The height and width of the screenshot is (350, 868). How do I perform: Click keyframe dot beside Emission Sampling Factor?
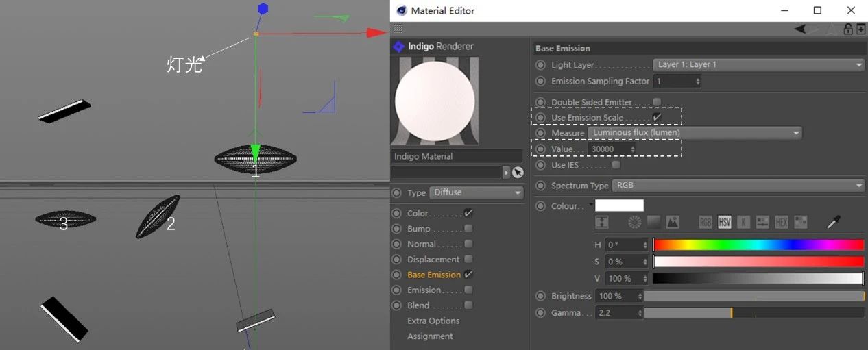tap(541, 81)
